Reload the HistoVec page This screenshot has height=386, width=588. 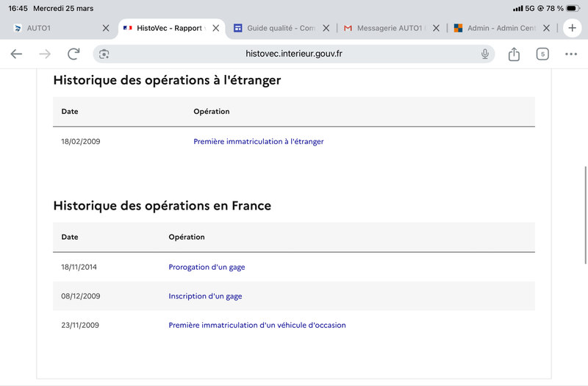tap(73, 54)
